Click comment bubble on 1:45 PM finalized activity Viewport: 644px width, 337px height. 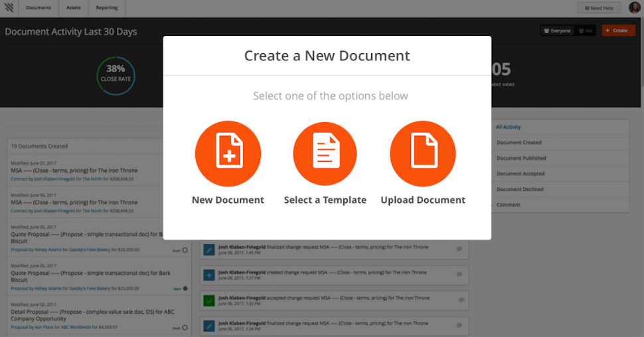coord(459,249)
